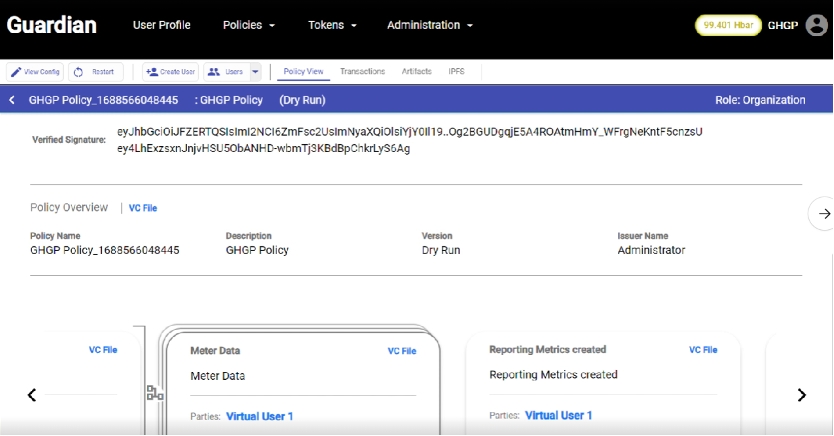Open the Tokens dropdown menu
Screen dimensions: 834x436
332,25
